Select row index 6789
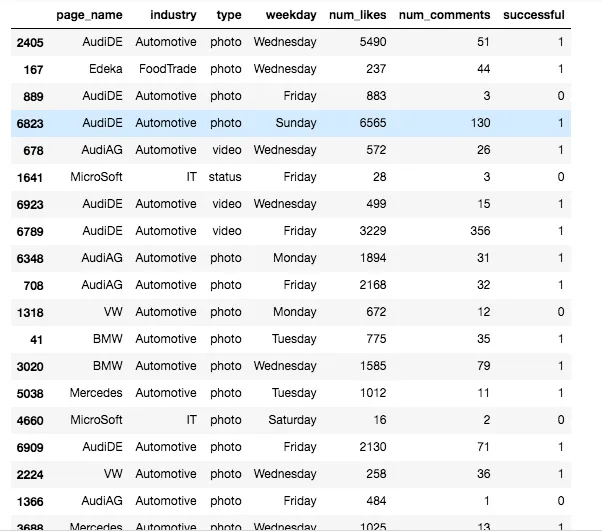Screen dimensions: 602x531 click(30, 232)
